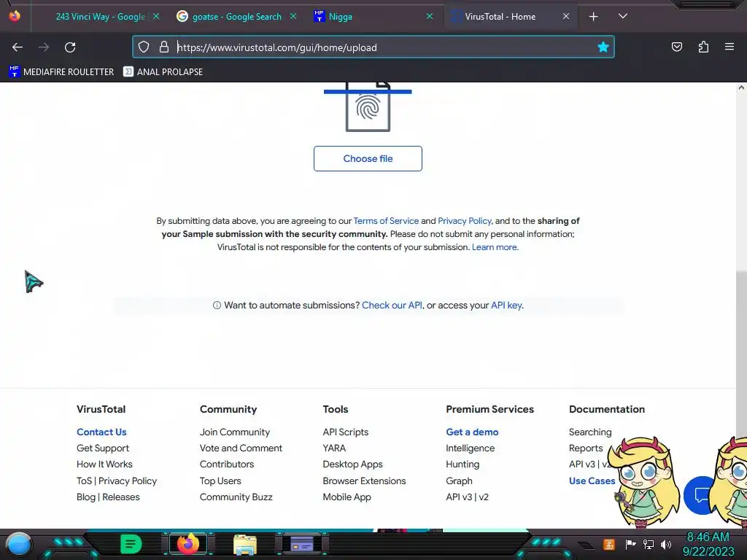Switch to the goatse Google Search tab

(237, 17)
